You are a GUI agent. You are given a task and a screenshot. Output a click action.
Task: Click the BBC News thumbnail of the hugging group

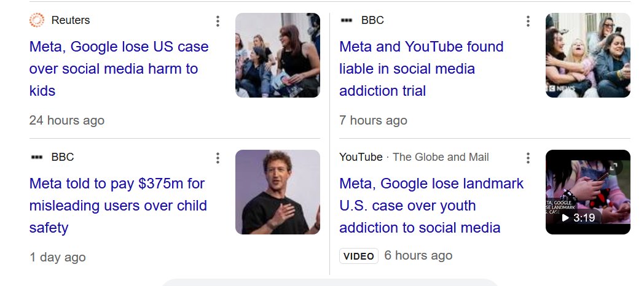[587, 55]
